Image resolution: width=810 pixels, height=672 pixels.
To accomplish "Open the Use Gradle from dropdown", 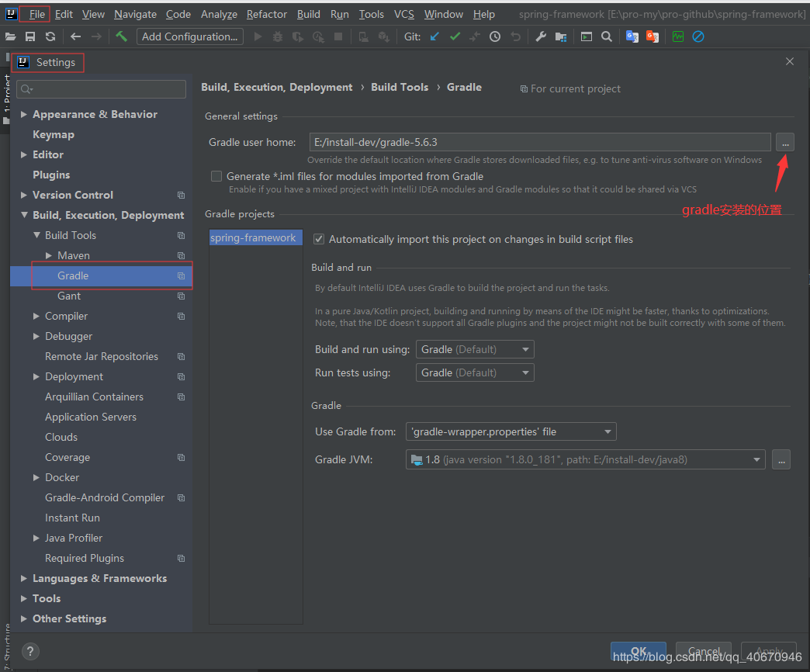I will coord(511,431).
